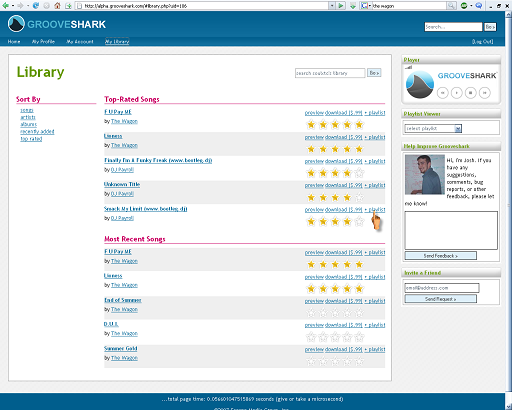Open the Smack My Limit song link
The width and height of the screenshot is (512, 410).
[x=146, y=209]
